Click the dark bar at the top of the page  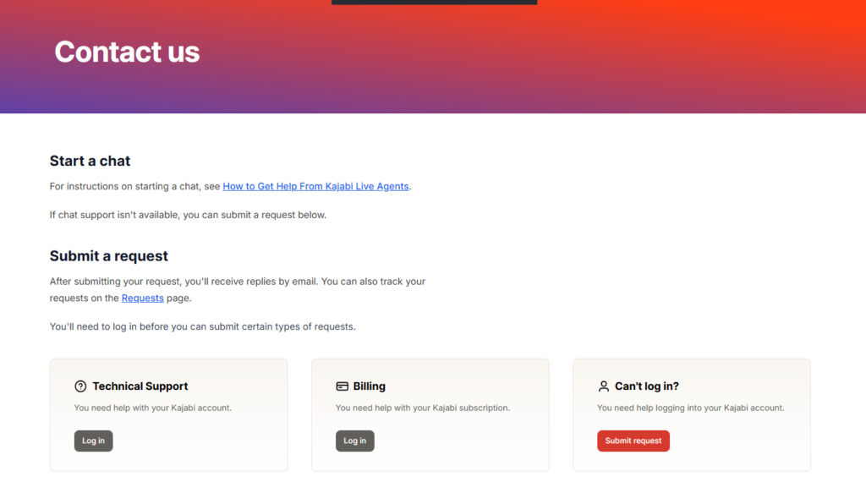point(434,2)
